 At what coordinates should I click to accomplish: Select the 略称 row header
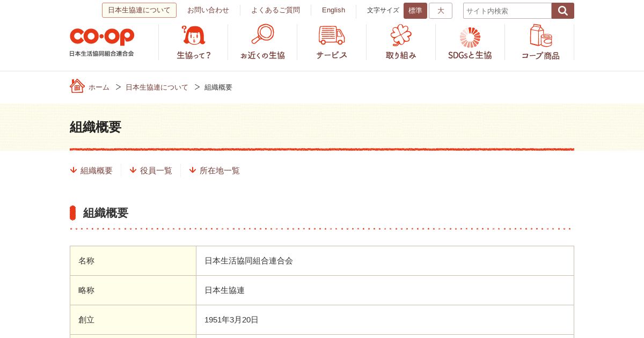tap(133, 290)
